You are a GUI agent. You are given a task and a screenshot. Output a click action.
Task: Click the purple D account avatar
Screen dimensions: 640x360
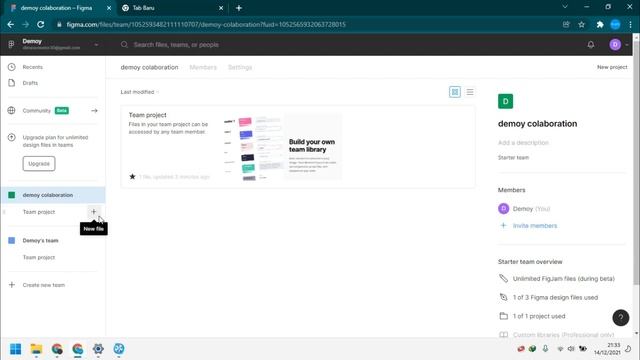click(615, 44)
